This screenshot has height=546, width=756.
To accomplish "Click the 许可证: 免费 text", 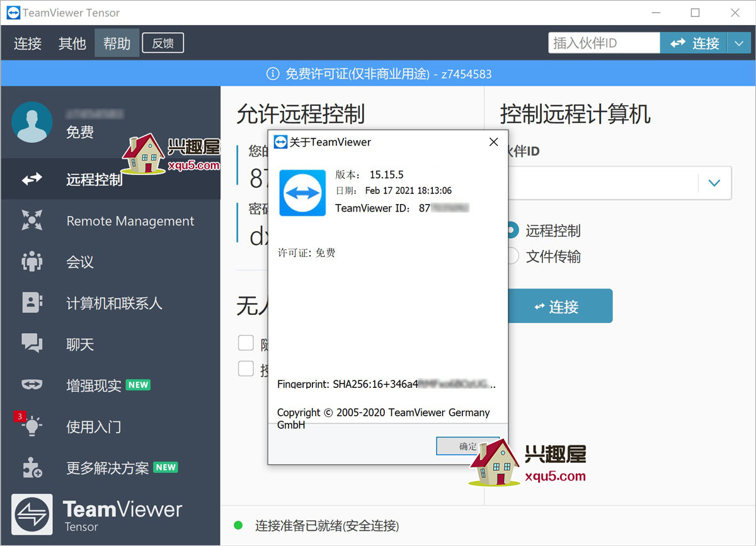I will [x=307, y=253].
